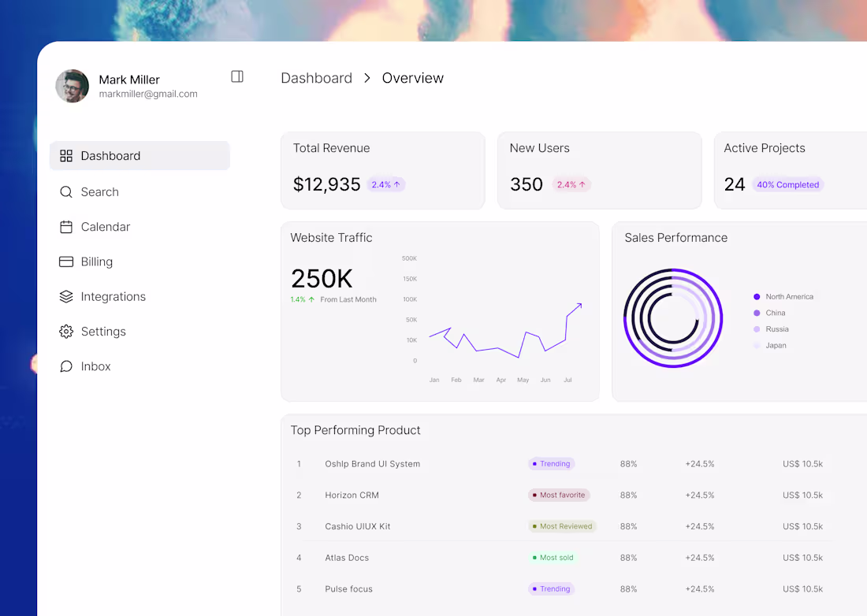
Task: Click the Top Performing Product heading
Action: click(355, 430)
